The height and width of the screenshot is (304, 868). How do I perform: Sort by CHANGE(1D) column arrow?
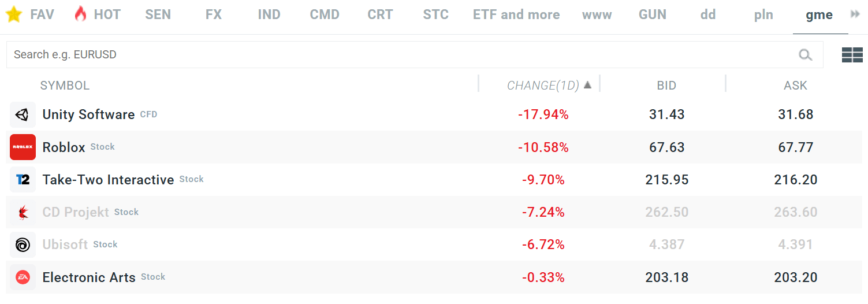pyautogui.click(x=587, y=85)
